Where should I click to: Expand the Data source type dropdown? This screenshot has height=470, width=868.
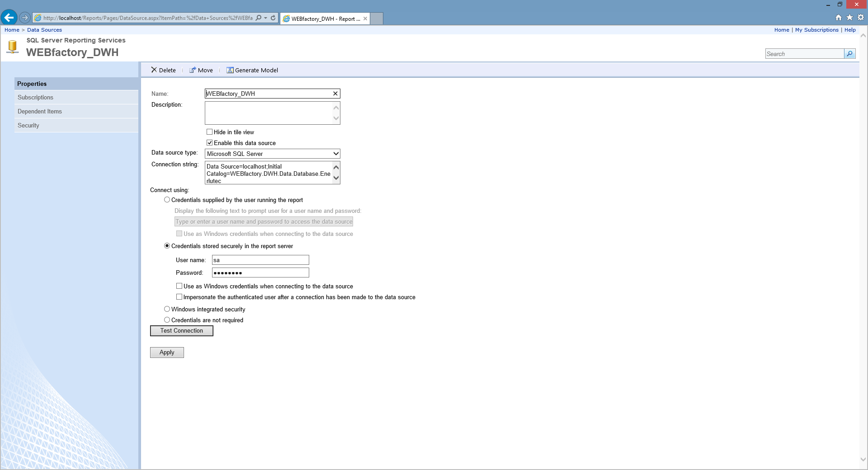336,154
